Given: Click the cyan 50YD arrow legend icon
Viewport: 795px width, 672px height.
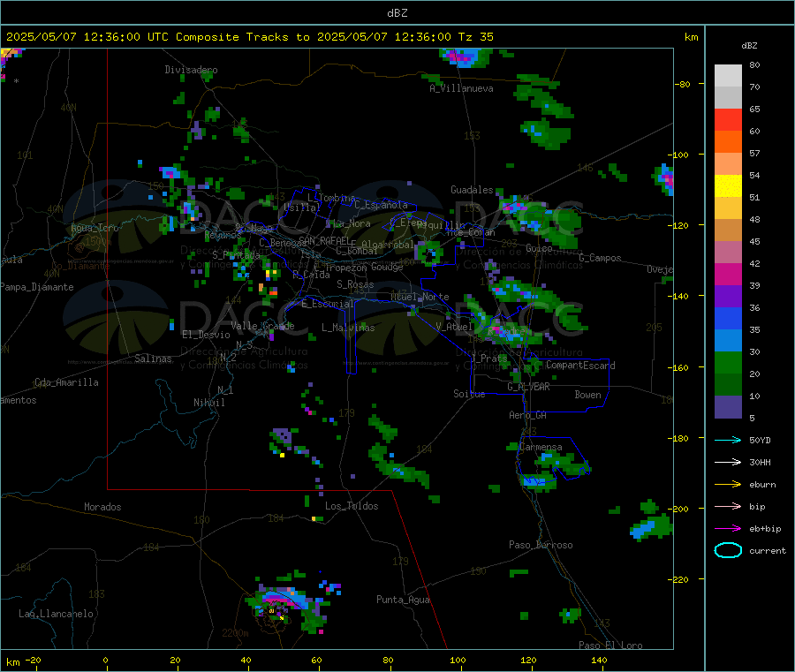Looking at the screenshot, I should pyautogui.click(x=728, y=440).
